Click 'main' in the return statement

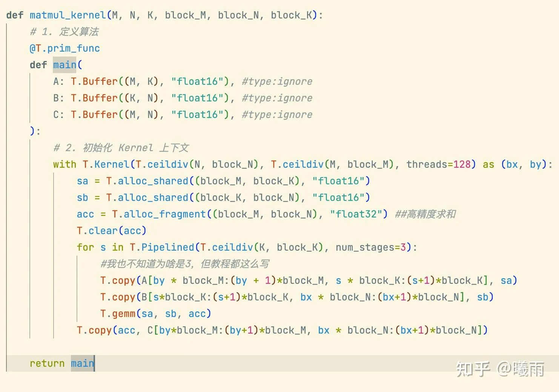click(82, 363)
